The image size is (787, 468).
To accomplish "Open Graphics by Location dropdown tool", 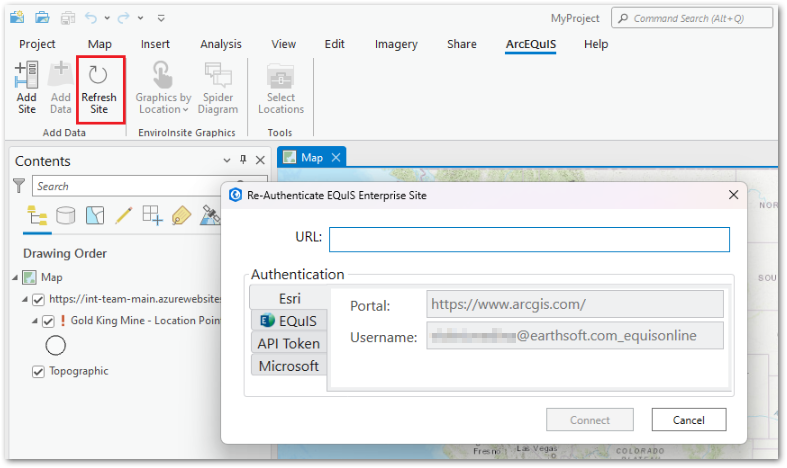I will (x=163, y=88).
